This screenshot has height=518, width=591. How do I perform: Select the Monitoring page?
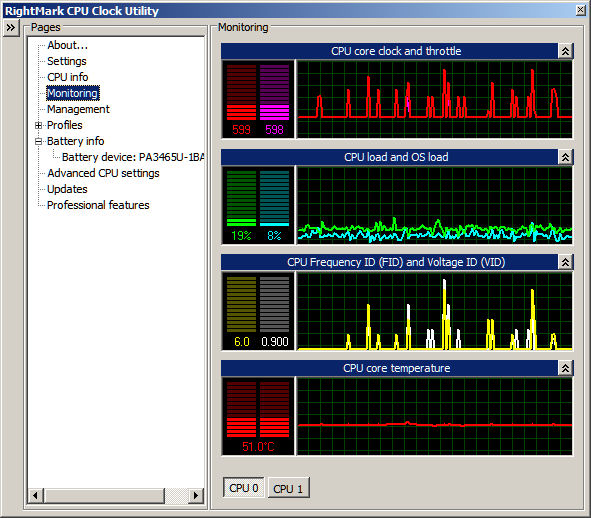click(73, 93)
